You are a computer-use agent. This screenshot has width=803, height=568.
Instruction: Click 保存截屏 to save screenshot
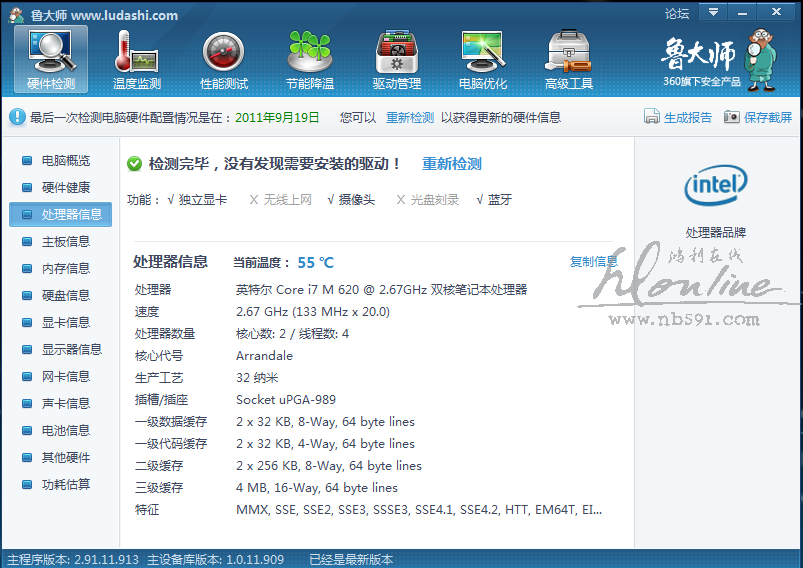[768, 118]
